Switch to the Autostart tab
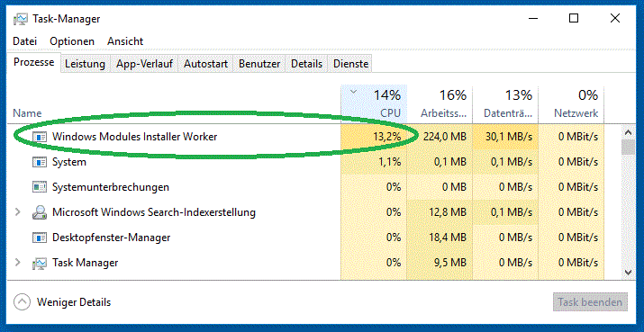The image size is (644, 332). (x=205, y=64)
